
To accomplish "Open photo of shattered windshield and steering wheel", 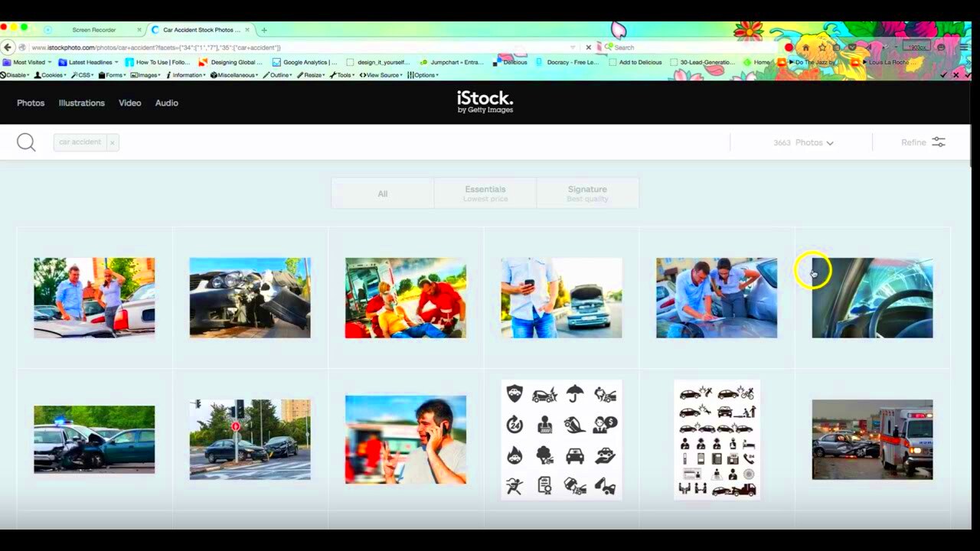I will point(873,298).
